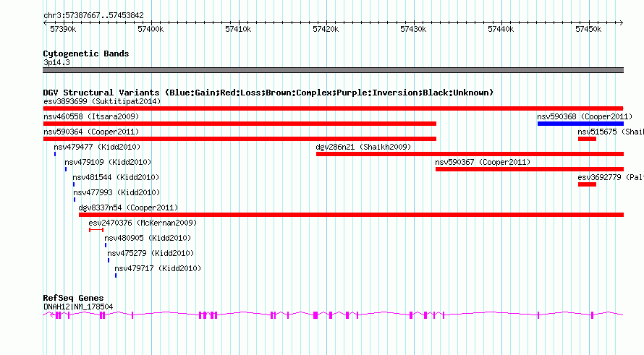Open nsv477993 (Kidd2010) variant label
This screenshot has height=355, width=644.
[x=116, y=192]
